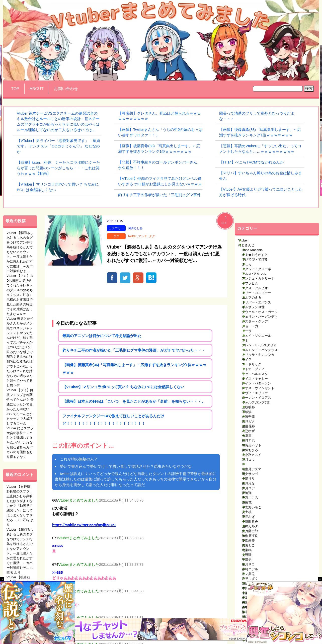The image size is (322, 644).
Task: Share article on Hatena Bookmark icon
Action: point(151,278)
